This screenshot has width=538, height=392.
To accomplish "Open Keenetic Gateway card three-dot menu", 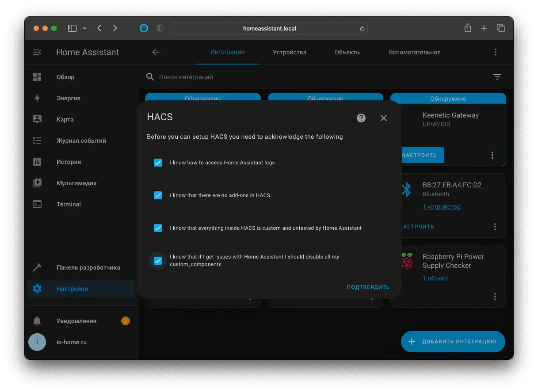I will 492,155.
